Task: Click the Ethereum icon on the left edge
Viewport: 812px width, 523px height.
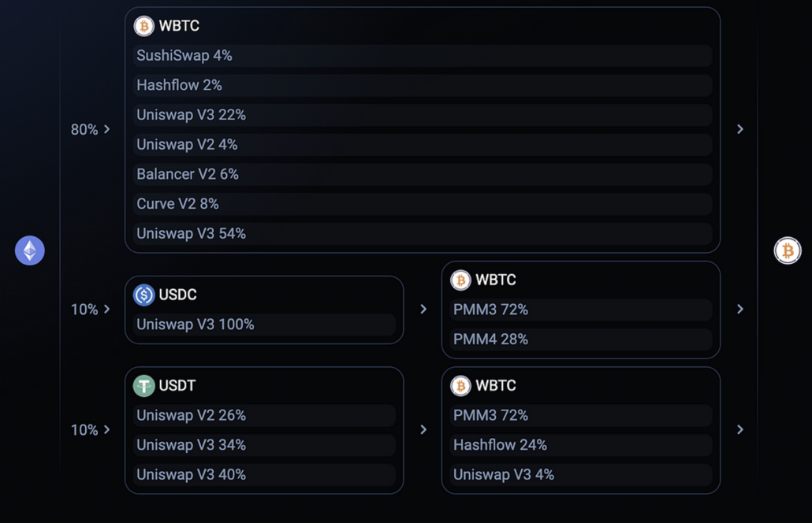Action: point(29,250)
